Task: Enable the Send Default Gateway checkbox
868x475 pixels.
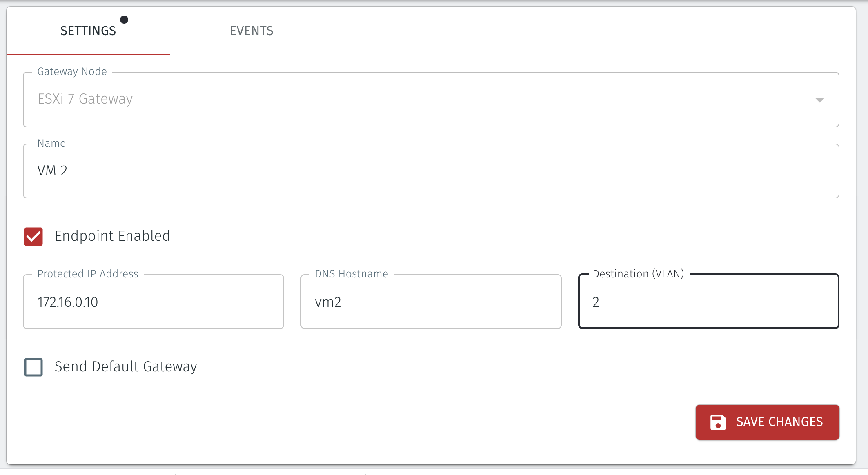Action: [x=33, y=367]
